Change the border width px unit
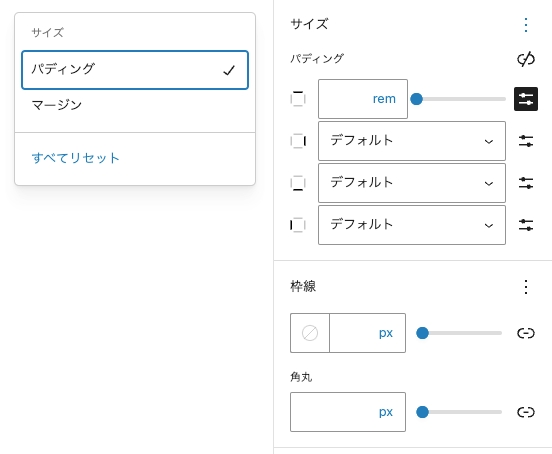 click(386, 333)
